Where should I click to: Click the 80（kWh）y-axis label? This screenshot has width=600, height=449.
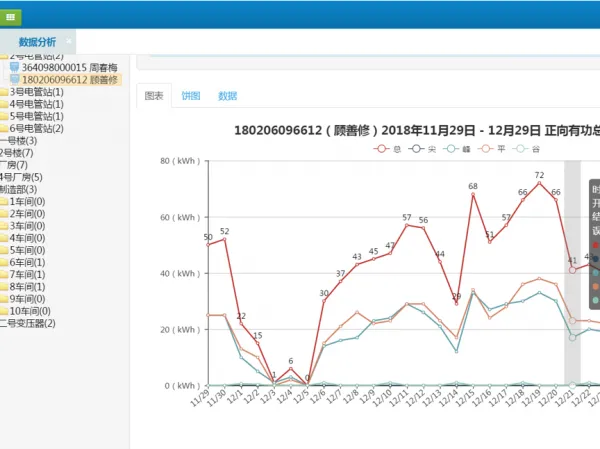pos(180,161)
